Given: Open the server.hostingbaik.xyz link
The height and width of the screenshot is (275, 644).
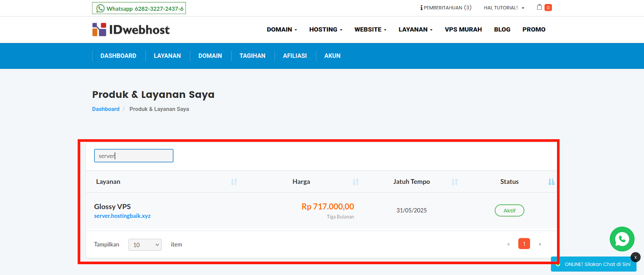Looking at the screenshot, I should (122, 216).
